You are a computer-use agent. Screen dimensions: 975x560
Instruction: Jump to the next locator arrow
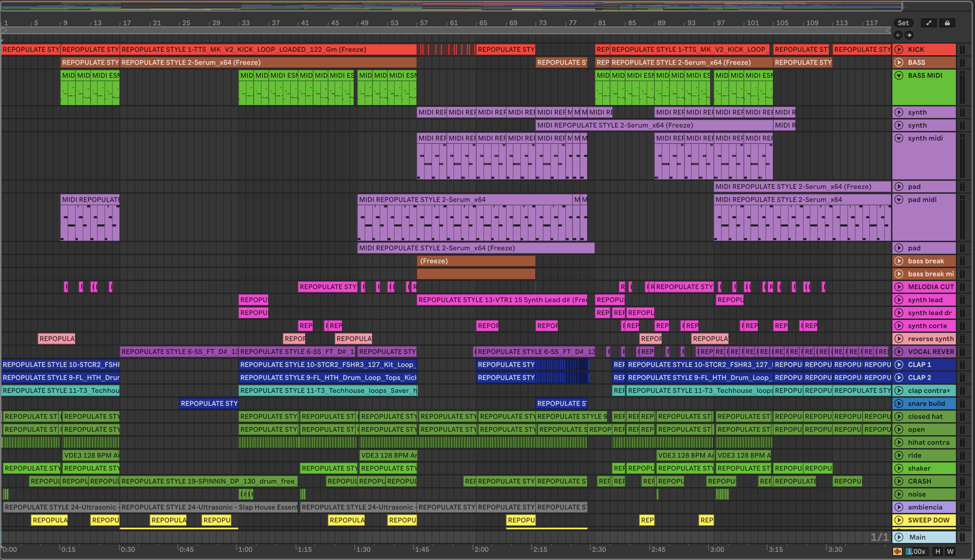pos(909,35)
